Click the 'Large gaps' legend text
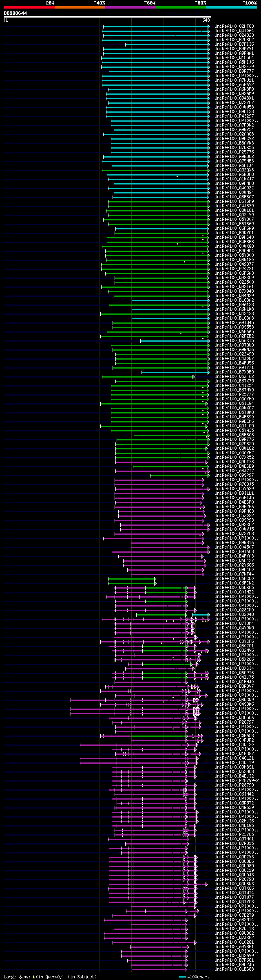Viewport: 261px width, 980px height. [x=17, y=977]
